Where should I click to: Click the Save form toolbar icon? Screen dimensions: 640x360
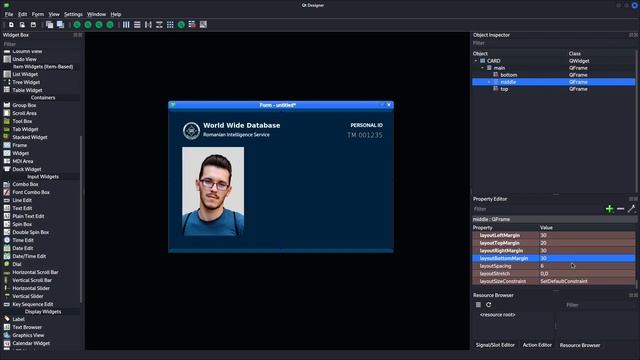point(33,25)
